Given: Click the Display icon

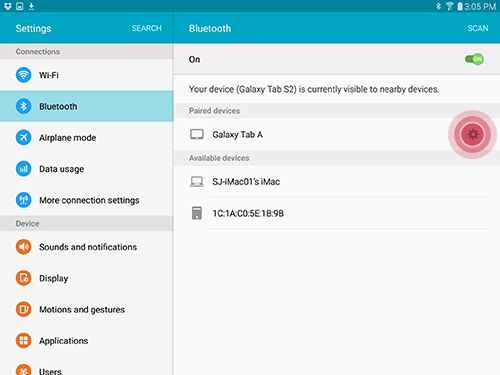Looking at the screenshot, I should pyautogui.click(x=23, y=278).
